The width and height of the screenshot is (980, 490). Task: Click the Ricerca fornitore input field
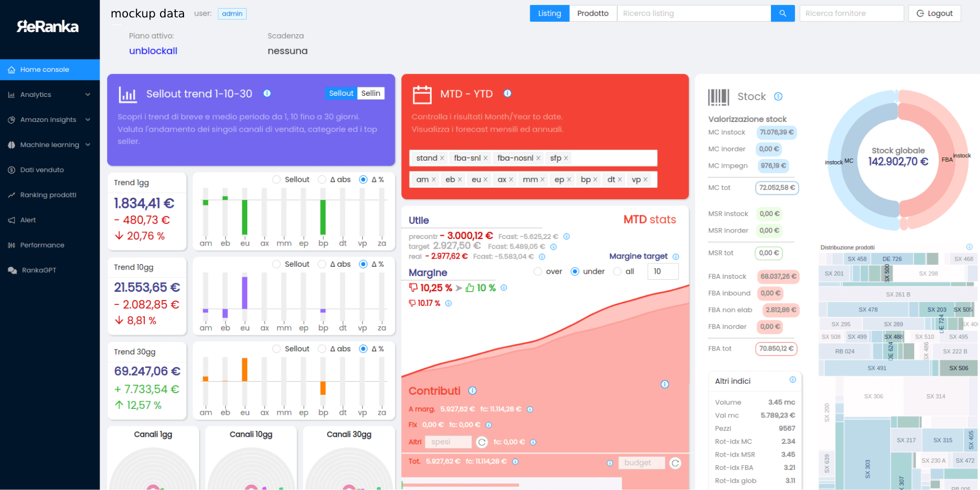[851, 14]
